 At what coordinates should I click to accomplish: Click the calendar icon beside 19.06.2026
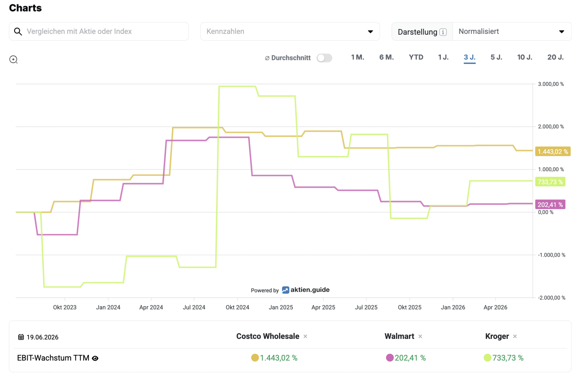click(21, 337)
